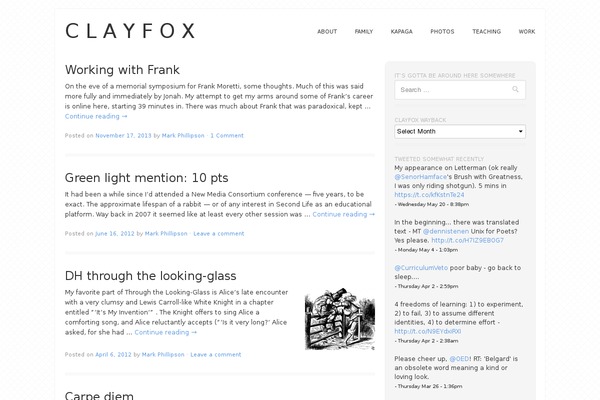Image resolution: width=600 pixels, height=400 pixels.
Task: Click Thursday Apr 2 - 2:38am timestamp
Action: click(x=428, y=341)
